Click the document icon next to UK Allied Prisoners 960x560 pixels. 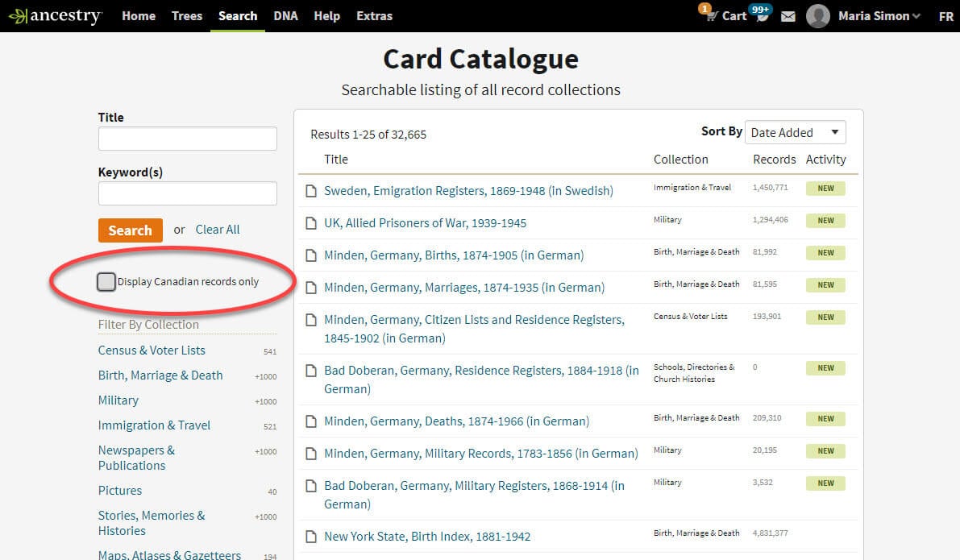click(312, 222)
